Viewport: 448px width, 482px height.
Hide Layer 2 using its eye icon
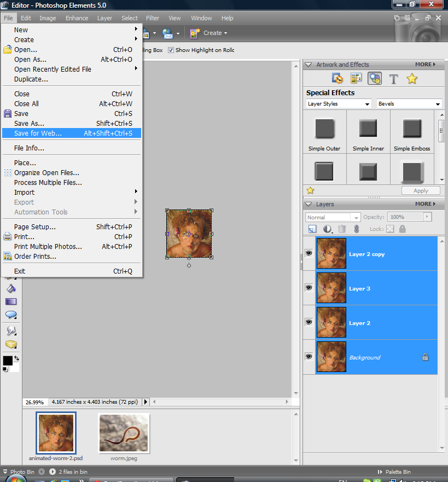309,322
